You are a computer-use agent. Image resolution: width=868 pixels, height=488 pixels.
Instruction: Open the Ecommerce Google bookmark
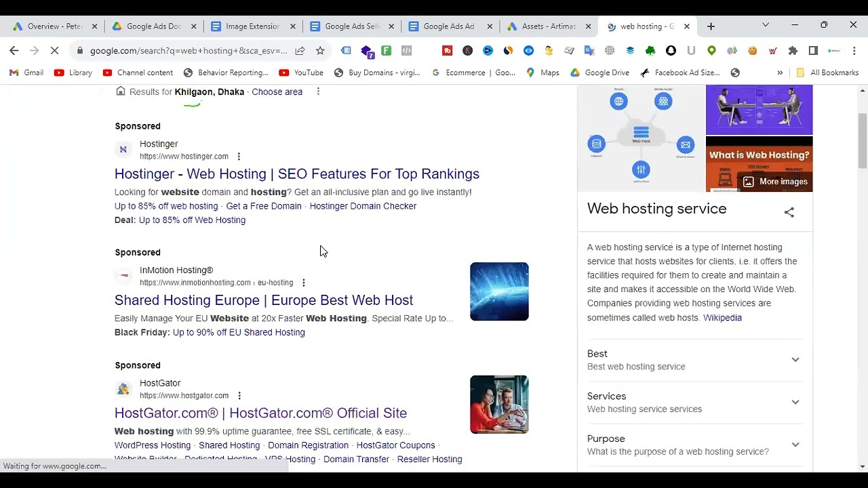point(473,73)
